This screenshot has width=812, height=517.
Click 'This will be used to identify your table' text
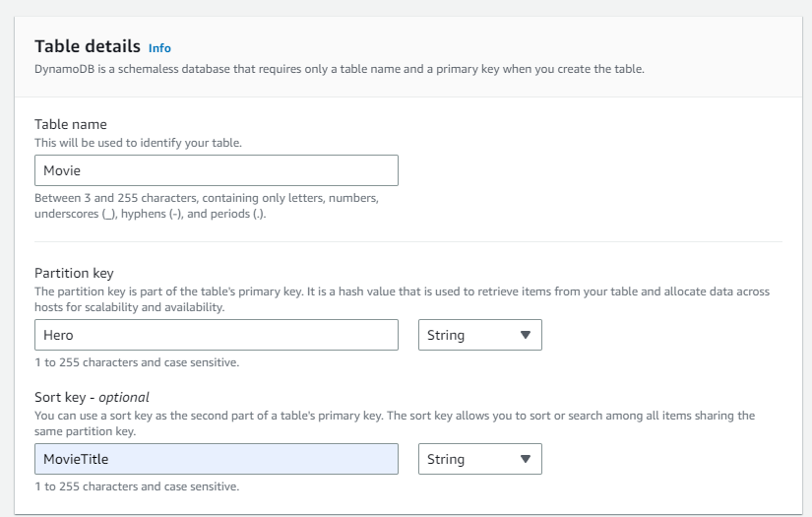click(x=138, y=143)
